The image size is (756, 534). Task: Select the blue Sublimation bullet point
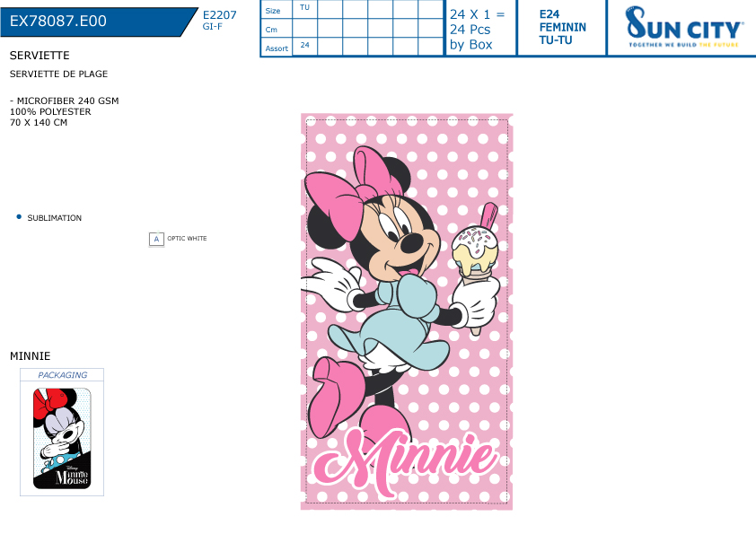pyautogui.click(x=19, y=217)
